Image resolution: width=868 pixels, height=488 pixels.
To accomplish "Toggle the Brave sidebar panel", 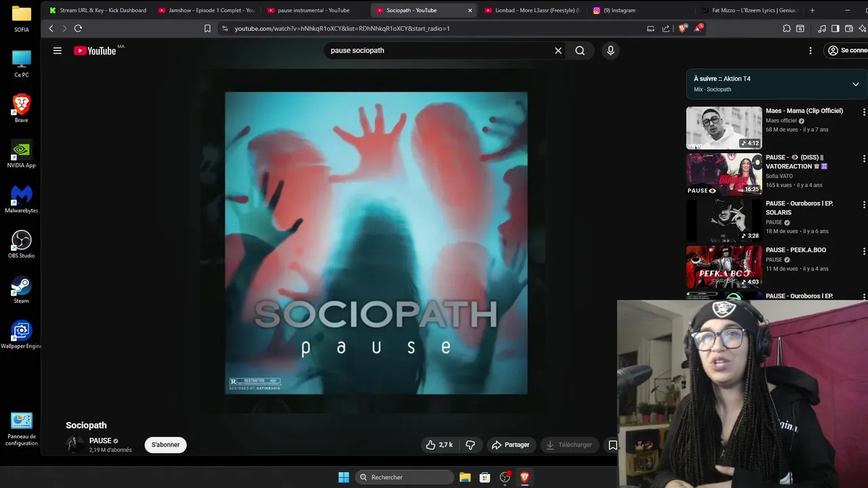I will (x=835, y=28).
